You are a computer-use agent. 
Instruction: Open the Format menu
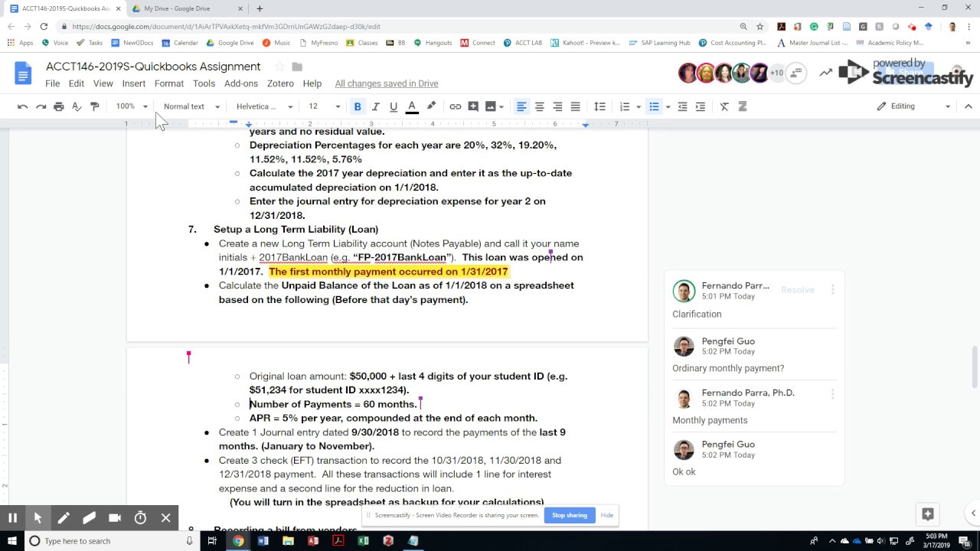(169, 83)
